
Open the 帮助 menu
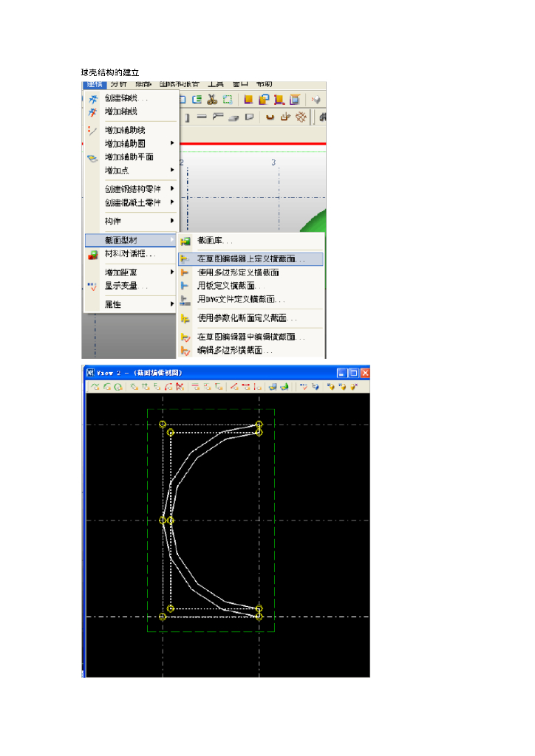pyautogui.click(x=264, y=84)
